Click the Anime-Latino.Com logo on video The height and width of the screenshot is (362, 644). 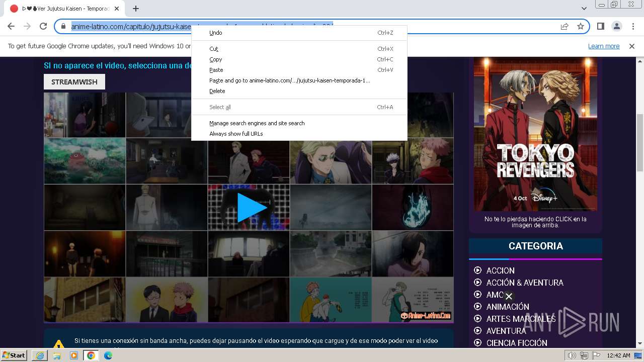coord(426,315)
